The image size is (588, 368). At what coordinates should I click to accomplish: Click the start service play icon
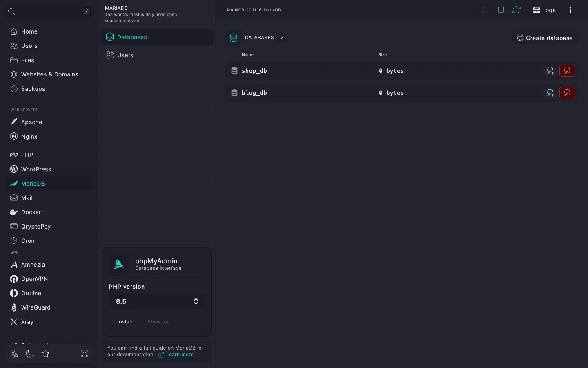486,10
